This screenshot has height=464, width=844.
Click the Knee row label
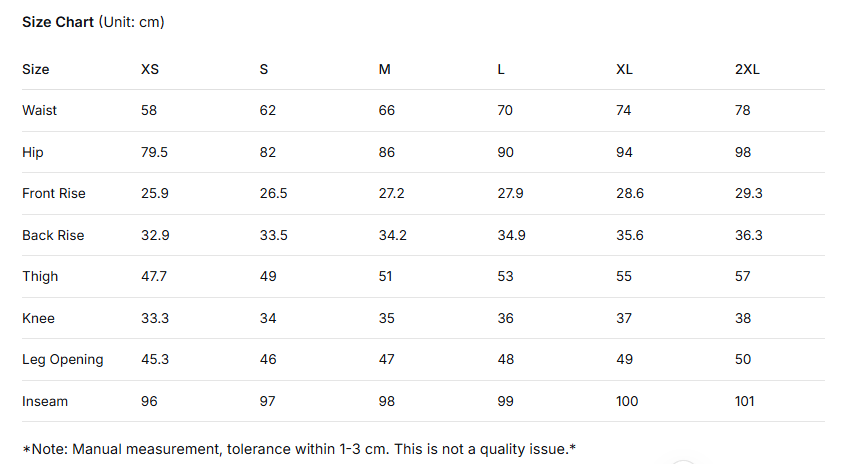point(38,318)
